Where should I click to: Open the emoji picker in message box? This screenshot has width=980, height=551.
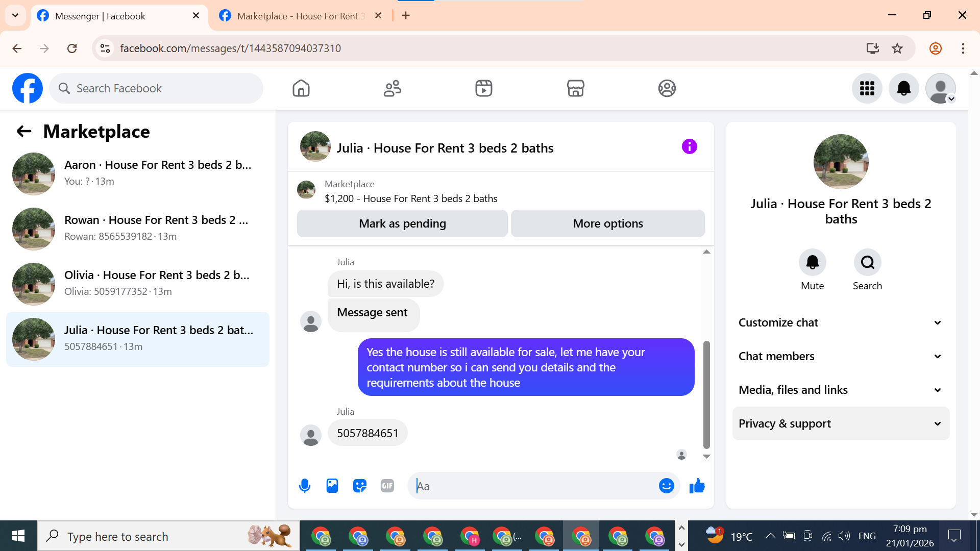point(666,486)
